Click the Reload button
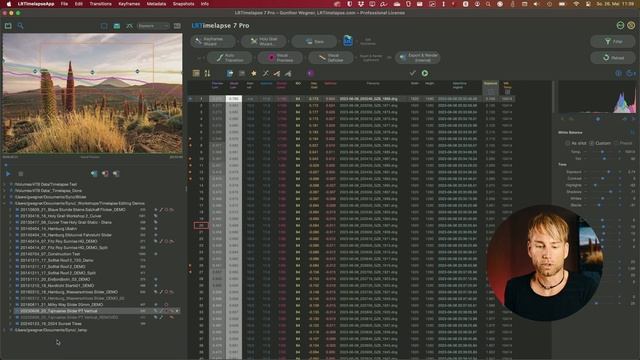 tap(613, 58)
